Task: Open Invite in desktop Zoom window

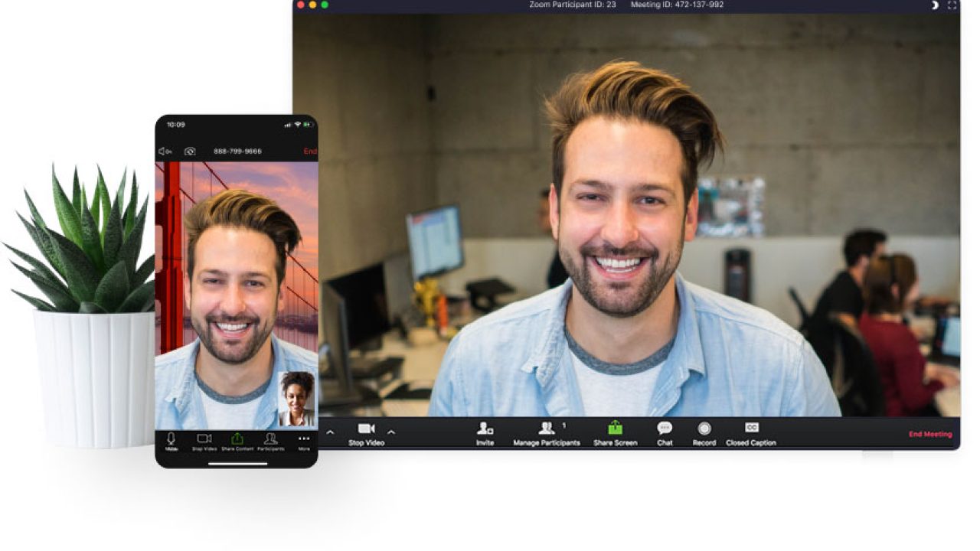Action: pyautogui.click(x=485, y=434)
